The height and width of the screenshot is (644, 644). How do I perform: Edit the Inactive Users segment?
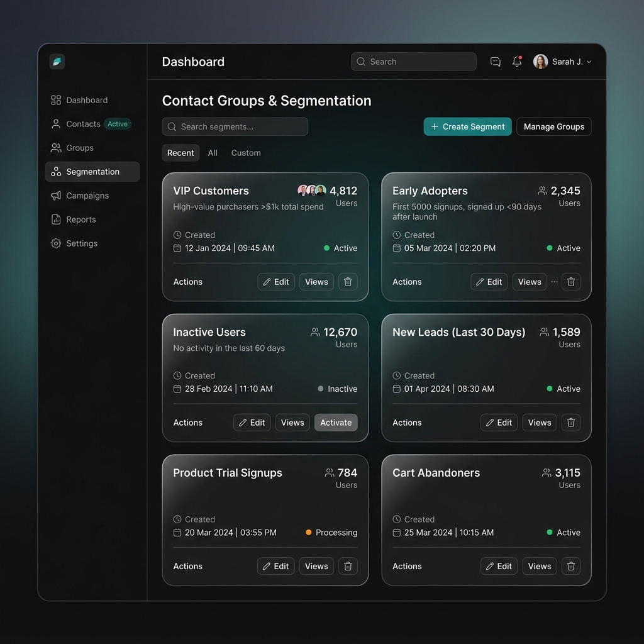[252, 423]
